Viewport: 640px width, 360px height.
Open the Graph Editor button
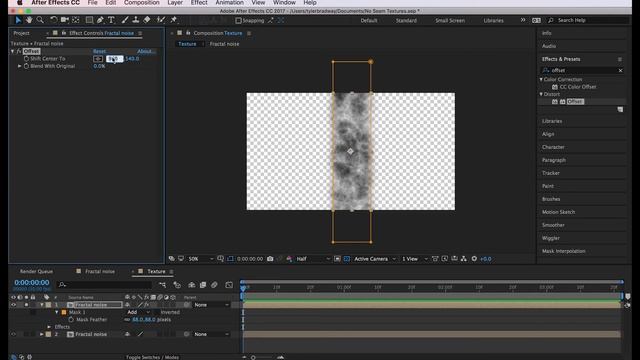(x=229, y=285)
